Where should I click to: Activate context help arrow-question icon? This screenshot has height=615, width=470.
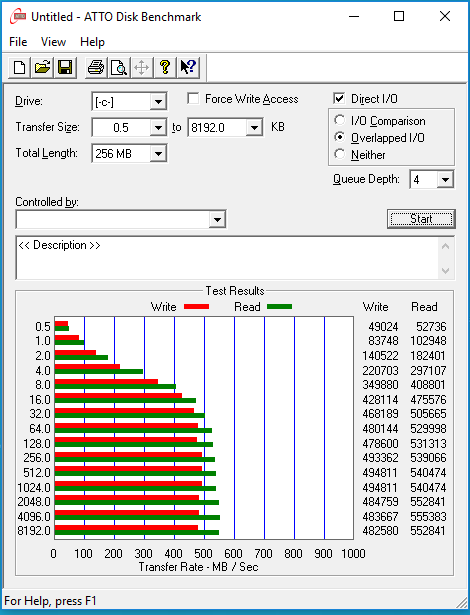(188, 67)
